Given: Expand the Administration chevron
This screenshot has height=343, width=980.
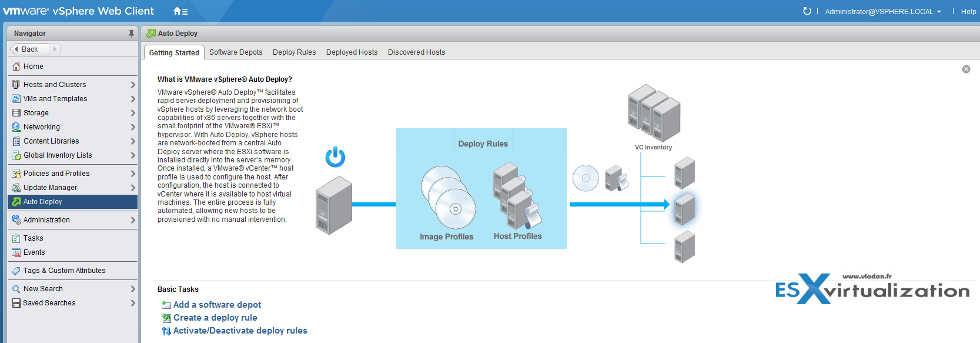Looking at the screenshot, I should [x=133, y=220].
